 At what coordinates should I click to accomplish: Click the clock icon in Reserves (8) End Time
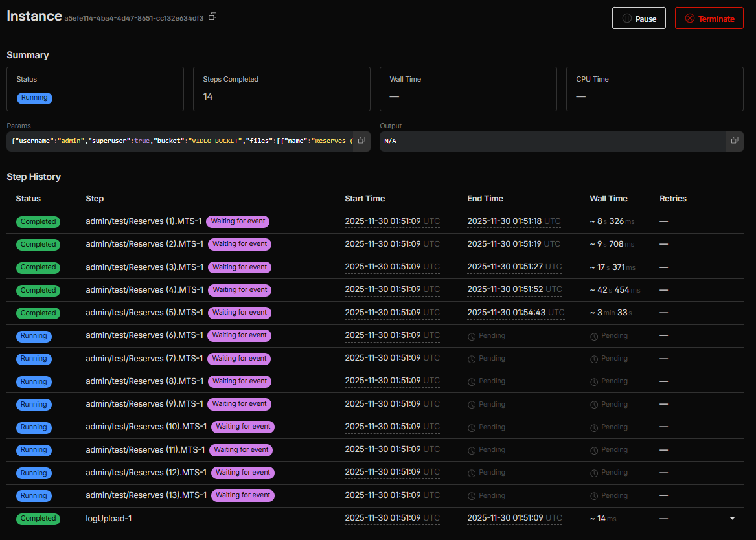(472, 381)
